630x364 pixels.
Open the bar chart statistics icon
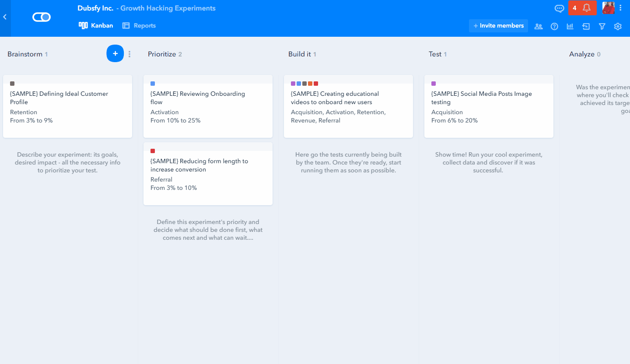coord(570,26)
